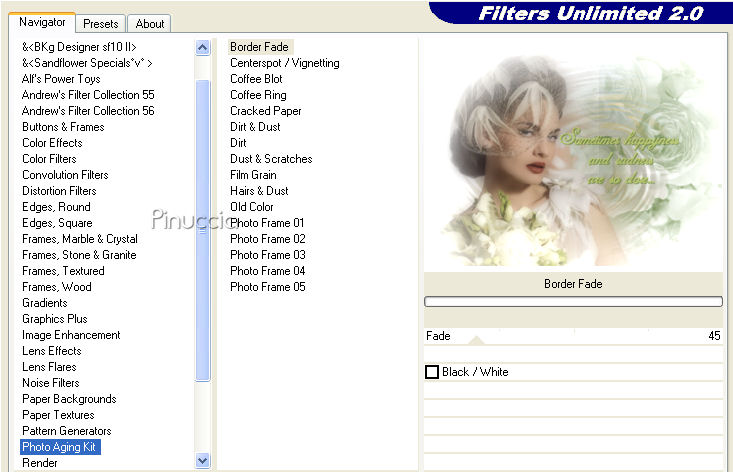Select Buttons & Frames category
Screen dimensions: 733x472
[x=63, y=127]
